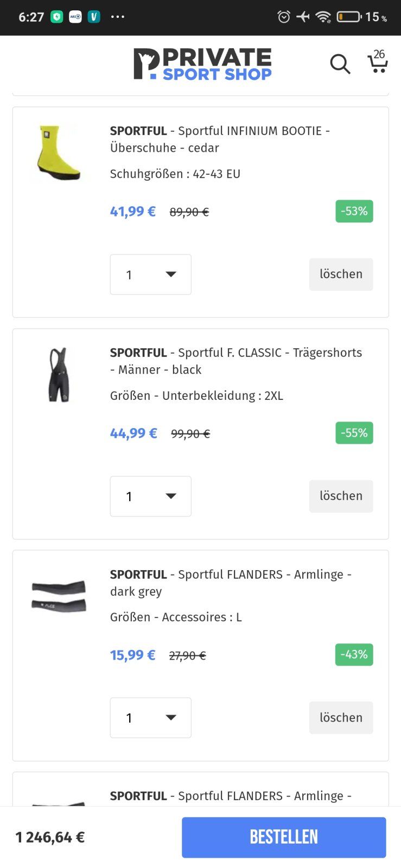Tap the -55% discount badge
Image resolution: width=401 pixels, height=868 pixels.
pos(354,433)
